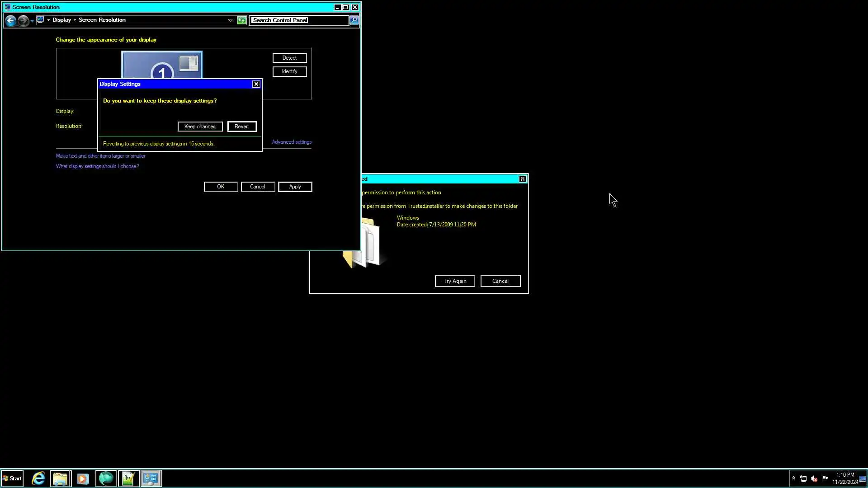Click the refresh icon beside address bar
This screenshot has height=488, width=868.
coord(242,20)
